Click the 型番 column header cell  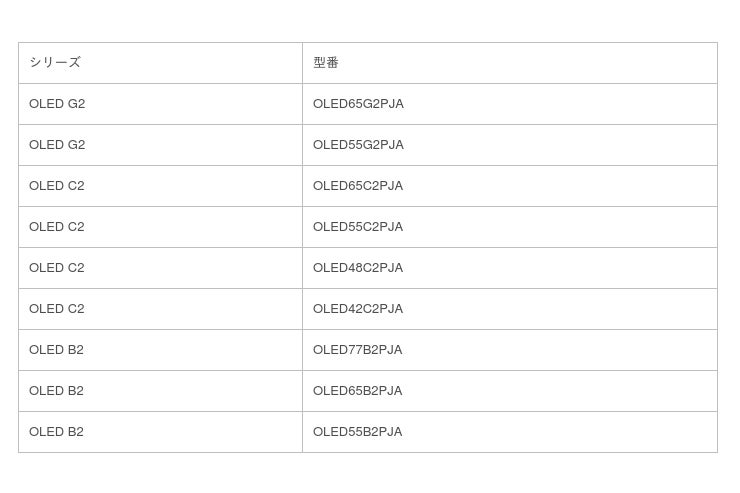point(326,63)
